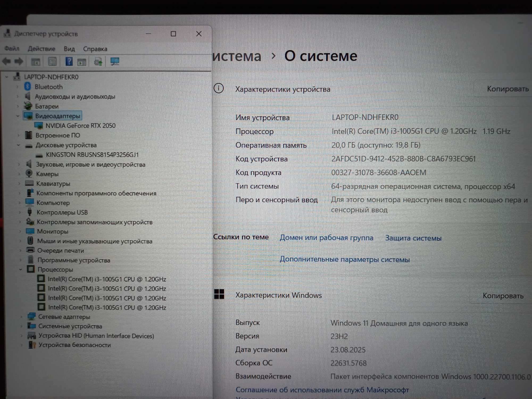Click the Back arrow in Device Manager toolbar
The height and width of the screenshot is (399, 532).
coord(6,61)
